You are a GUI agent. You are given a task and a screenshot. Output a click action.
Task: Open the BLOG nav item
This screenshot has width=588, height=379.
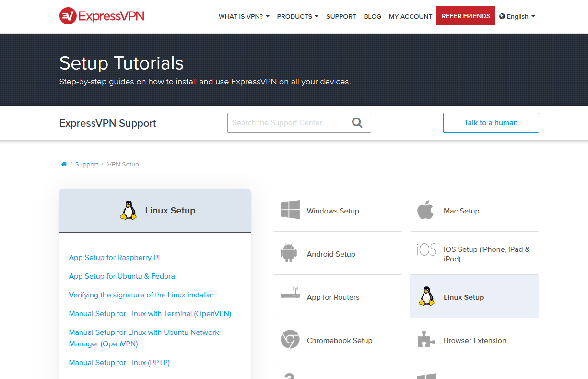pos(373,16)
